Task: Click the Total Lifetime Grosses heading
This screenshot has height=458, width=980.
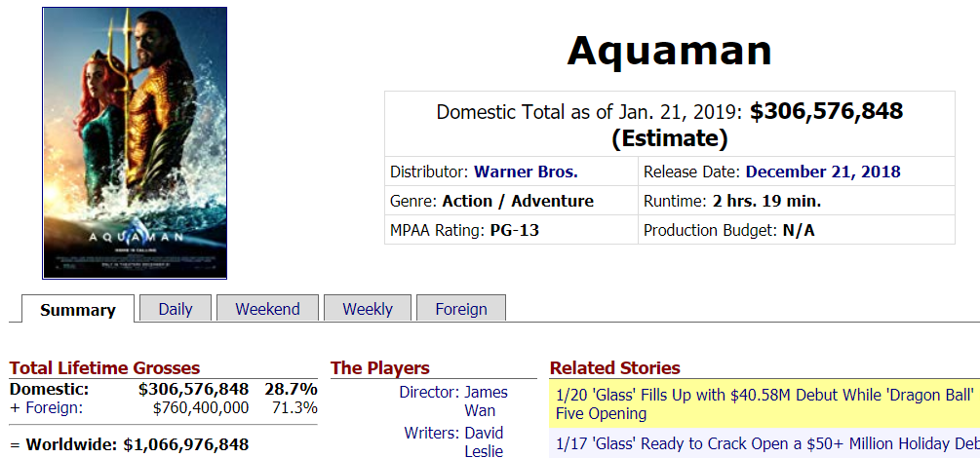Action: pyautogui.click(x=104, y=368)
